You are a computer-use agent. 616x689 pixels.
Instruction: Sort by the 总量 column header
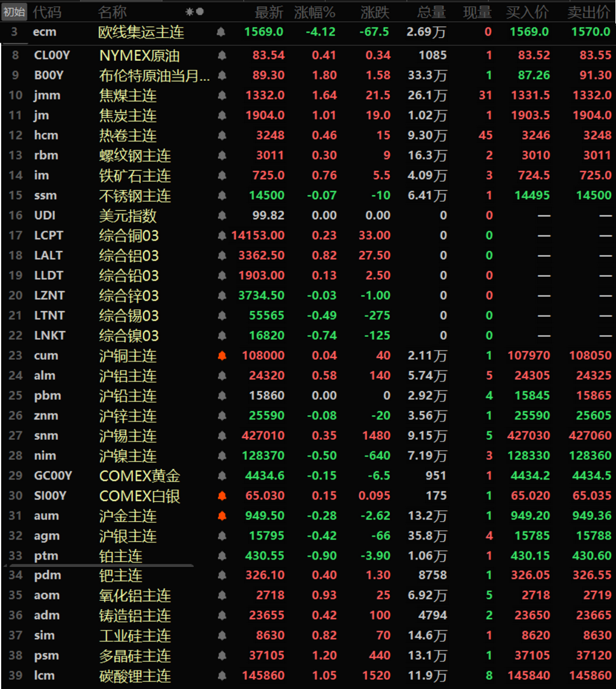[x=431, y=12]
